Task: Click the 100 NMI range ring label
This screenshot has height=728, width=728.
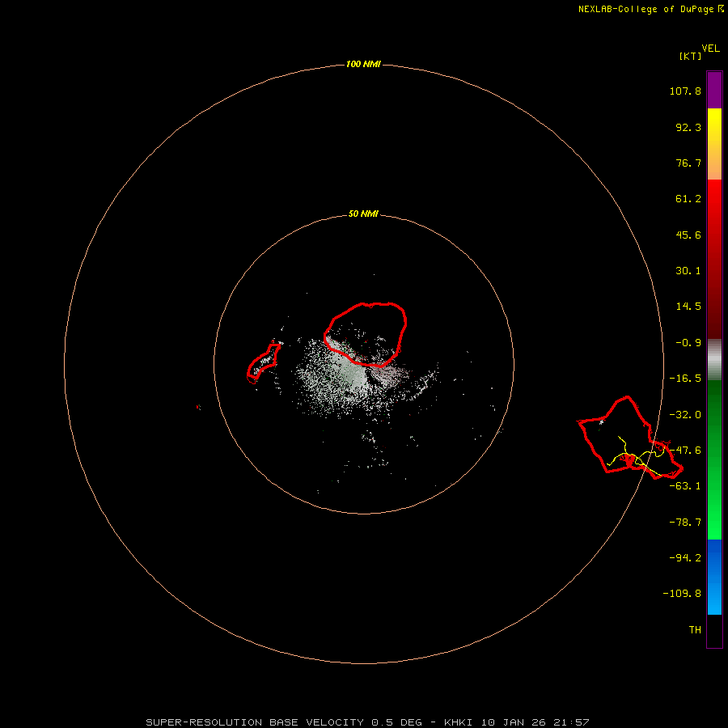Action: 363,65
